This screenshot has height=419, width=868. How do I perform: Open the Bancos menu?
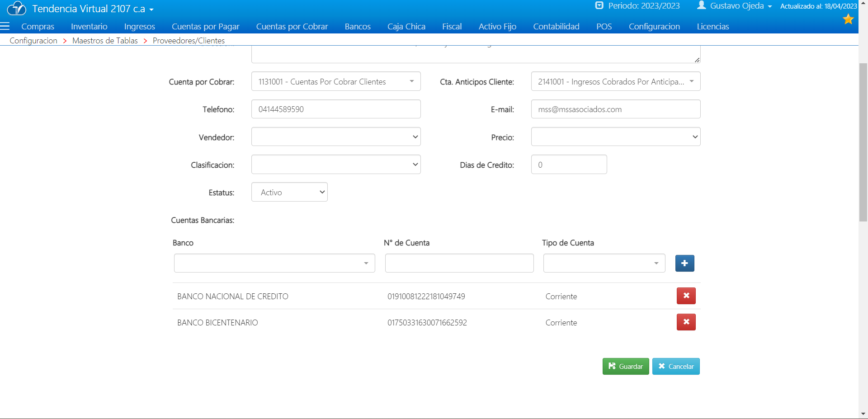pyautogui.click(x=358, y=27)
